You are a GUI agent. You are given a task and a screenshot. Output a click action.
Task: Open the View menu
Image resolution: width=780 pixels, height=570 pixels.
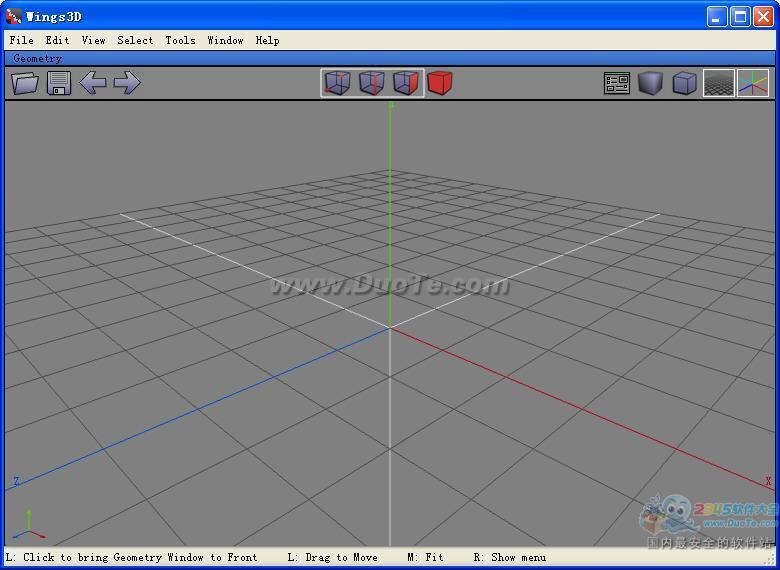coord(94,40)
